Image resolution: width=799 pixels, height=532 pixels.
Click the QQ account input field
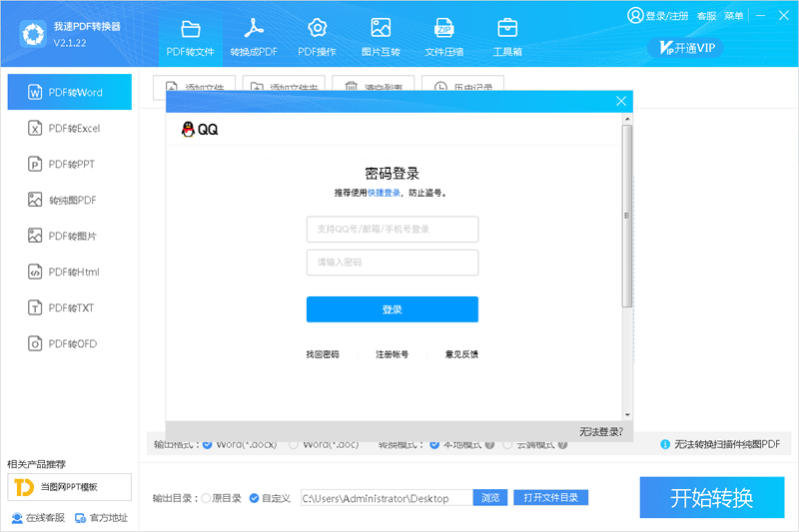pos(392,230)
